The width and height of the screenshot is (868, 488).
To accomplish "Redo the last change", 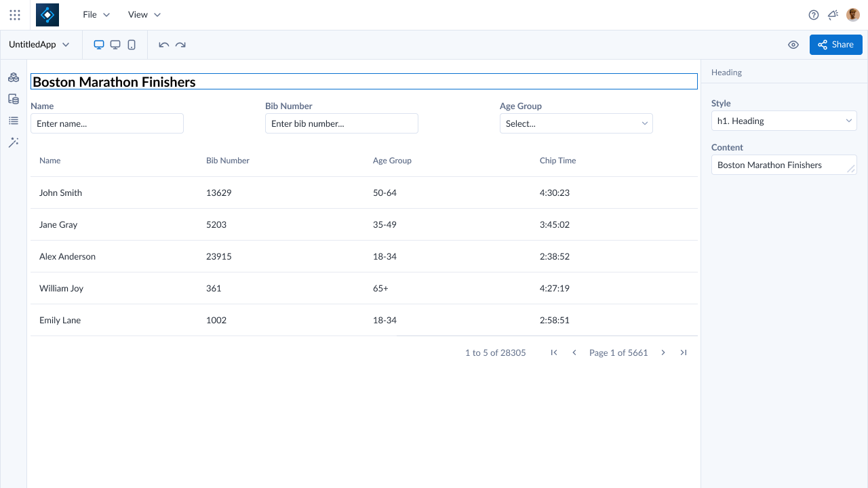I will [180, 45].
